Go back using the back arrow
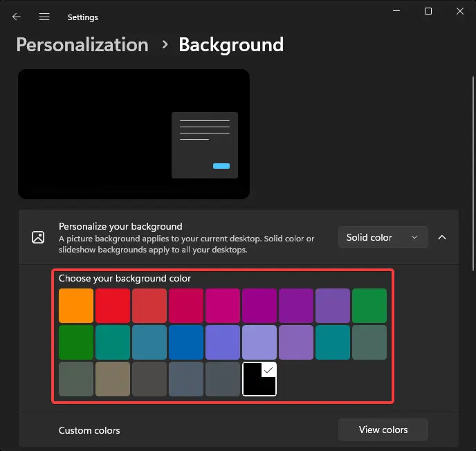Image resolution: width=476 pixels, height=451 pixels. (17, 17)
